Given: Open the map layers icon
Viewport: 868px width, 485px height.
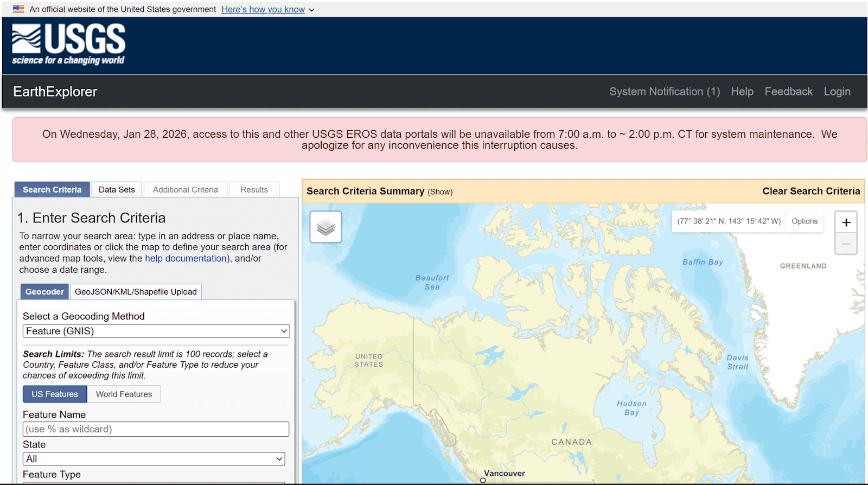Looking at the screenshot, I should click(325, 227).
